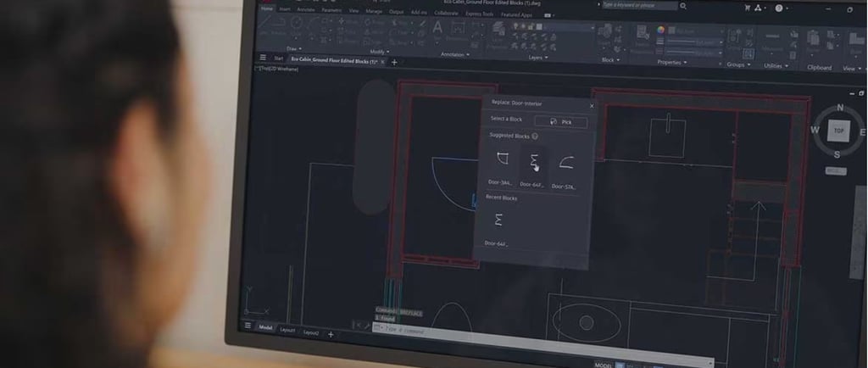The height and width of the screenshot is (368, 868).
Task: Click the Match Properties icon
Action: (643, 33)
